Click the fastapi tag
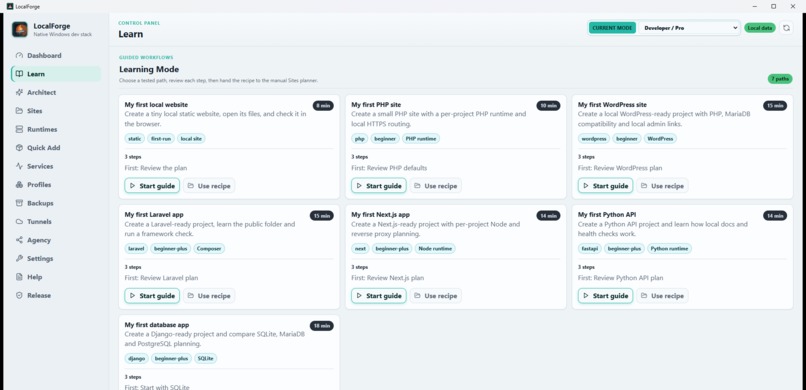806x390 pixels. (590, 249)
